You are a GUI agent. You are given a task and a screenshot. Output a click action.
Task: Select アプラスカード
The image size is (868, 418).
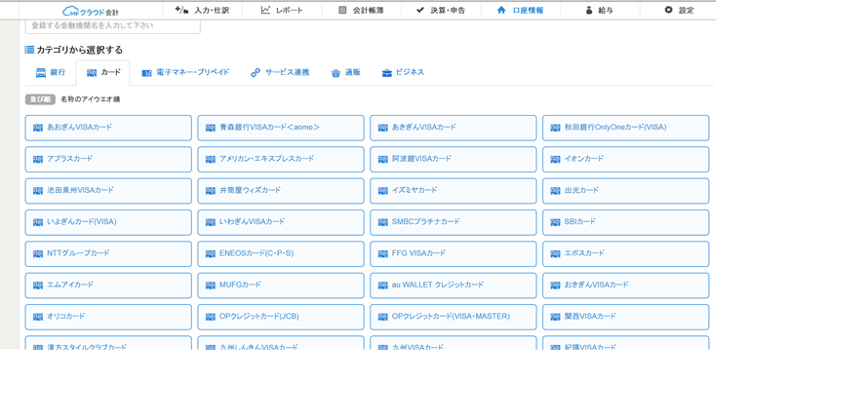point(108,159)
